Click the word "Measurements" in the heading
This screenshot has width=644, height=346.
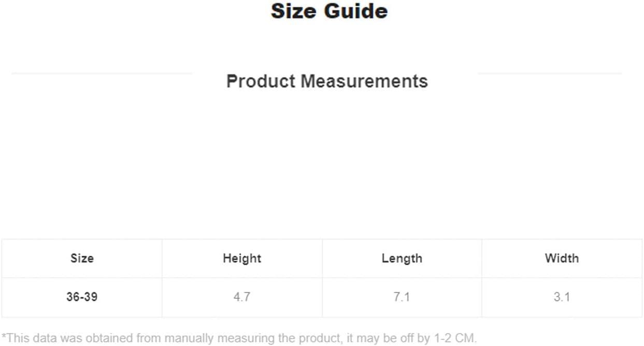(x=364, y=81)
